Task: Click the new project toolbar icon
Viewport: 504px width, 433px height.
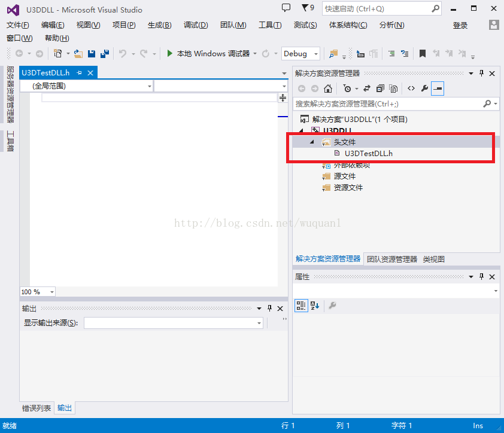Action: 58,53
